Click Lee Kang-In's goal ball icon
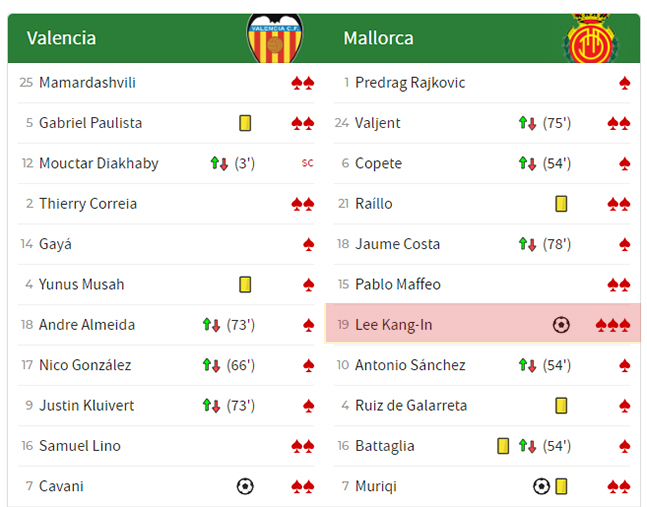The width and height of the screenshot is (647, 507). pos(561,325)
